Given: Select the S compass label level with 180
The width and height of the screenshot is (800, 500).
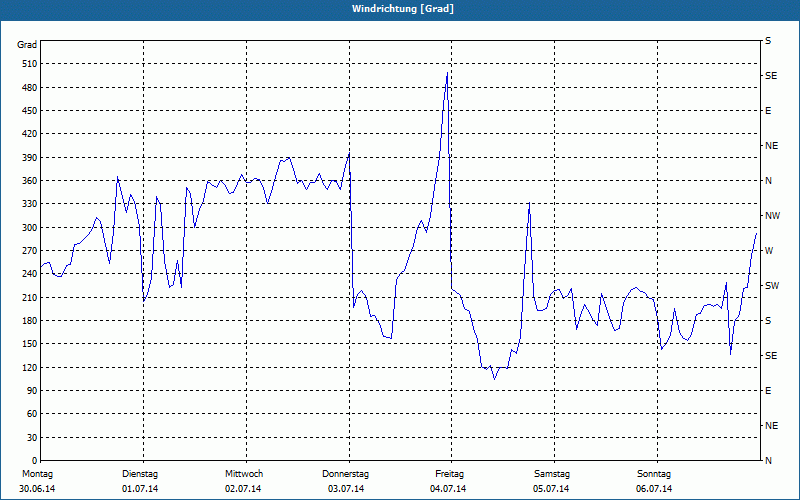Looking at the screenshot, I should pos(768,321).
